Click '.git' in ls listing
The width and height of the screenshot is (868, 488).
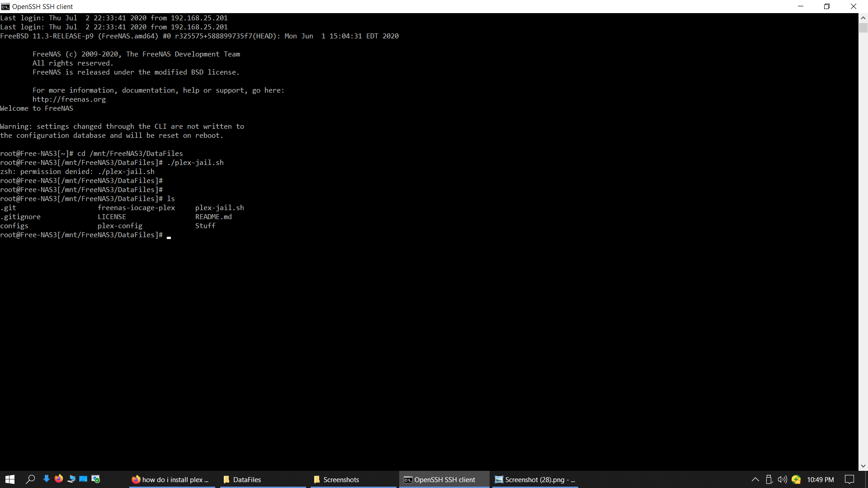click(8, 208)
